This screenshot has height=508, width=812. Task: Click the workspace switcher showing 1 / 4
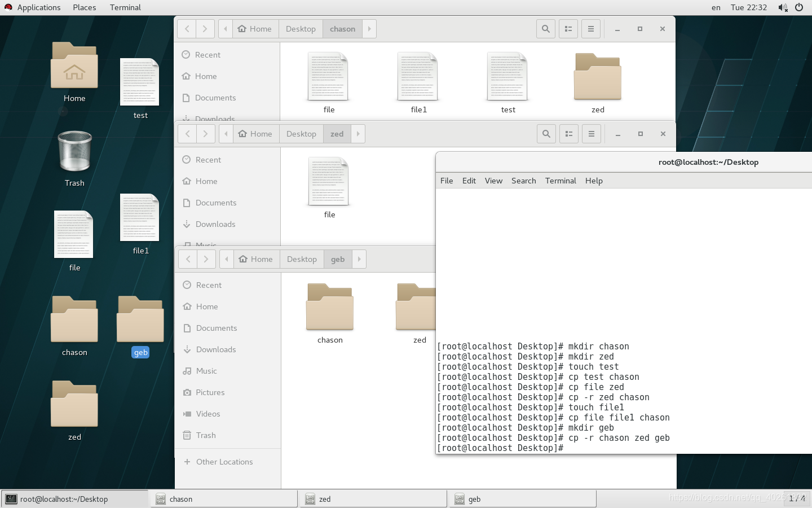pos(797,498)
